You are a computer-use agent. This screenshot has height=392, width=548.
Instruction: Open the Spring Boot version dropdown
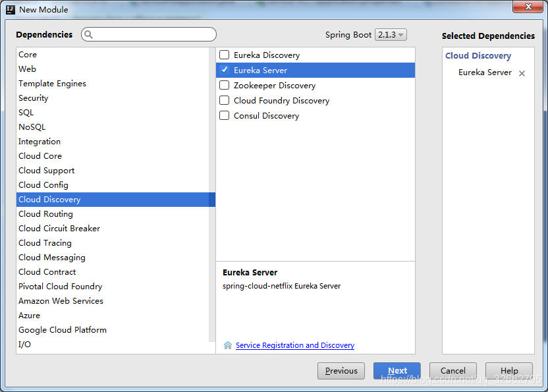[391, 35]
